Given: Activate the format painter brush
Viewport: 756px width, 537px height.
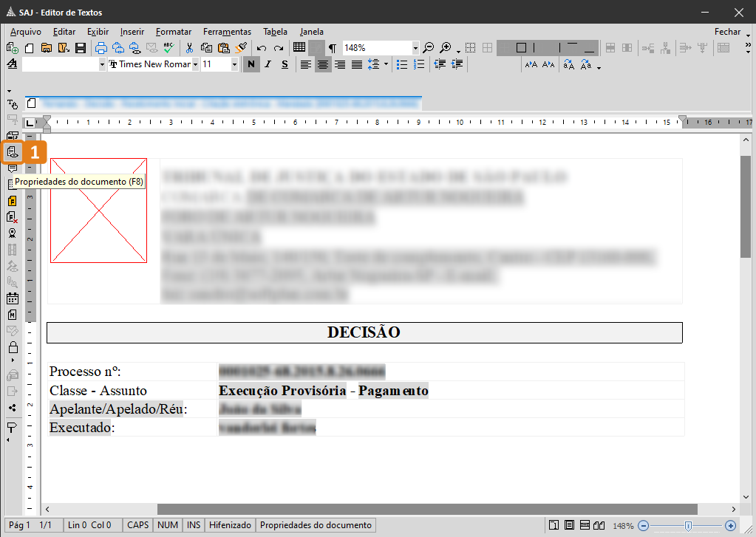Looking at the screenshot, I should click(241, 48).
